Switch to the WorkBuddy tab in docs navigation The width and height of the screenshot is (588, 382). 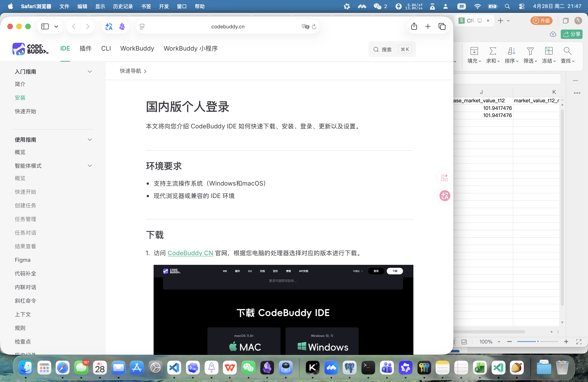point(137,48)
